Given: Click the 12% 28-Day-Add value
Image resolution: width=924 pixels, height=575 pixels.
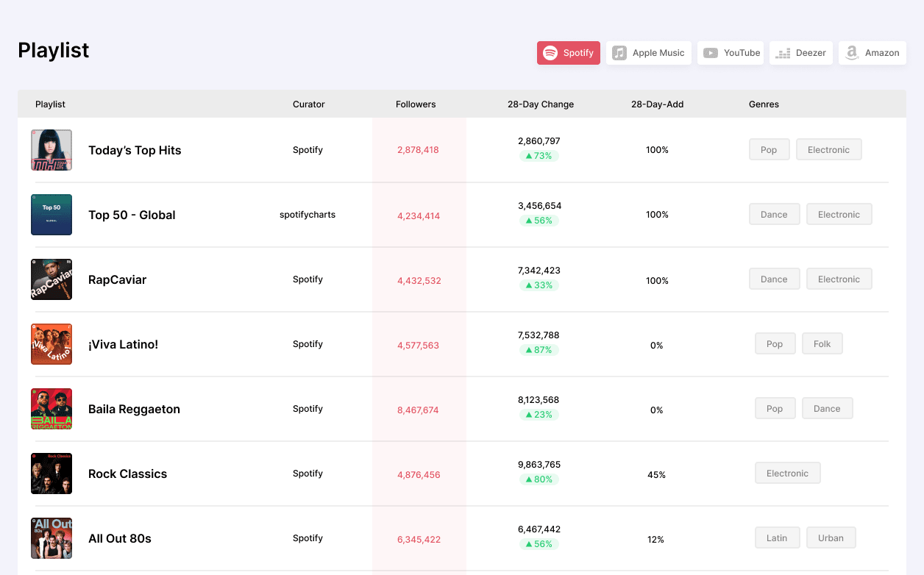Looking at the screenshot, I should 656,540.
